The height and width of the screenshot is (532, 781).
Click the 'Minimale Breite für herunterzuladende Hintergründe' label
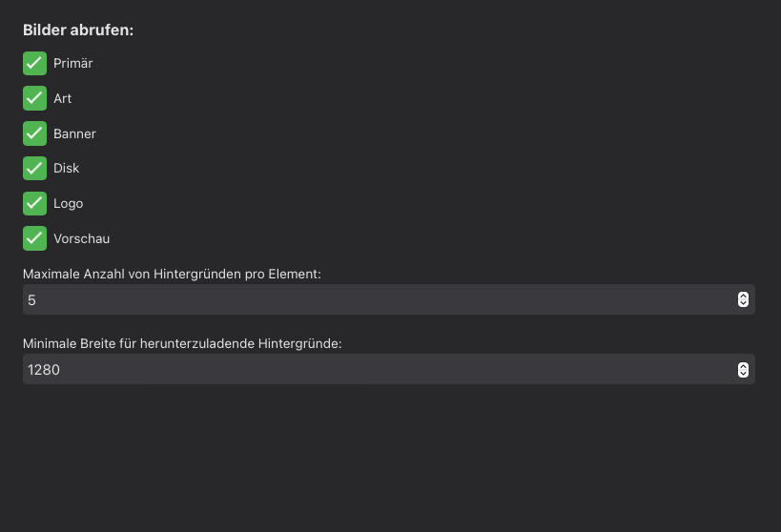[x=182, y=343]
